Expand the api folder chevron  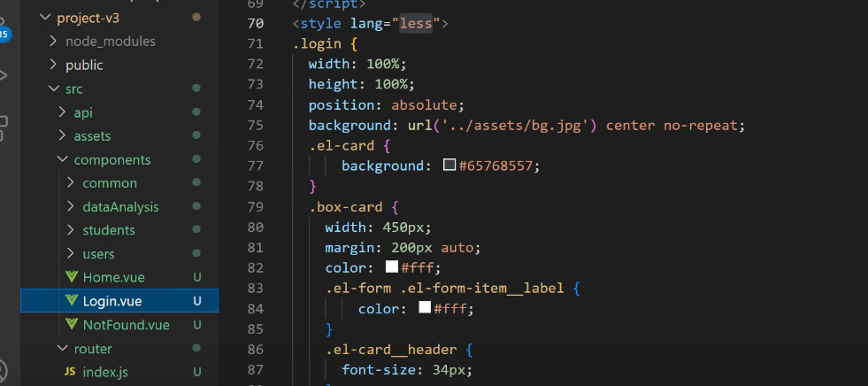click(62, 112)
